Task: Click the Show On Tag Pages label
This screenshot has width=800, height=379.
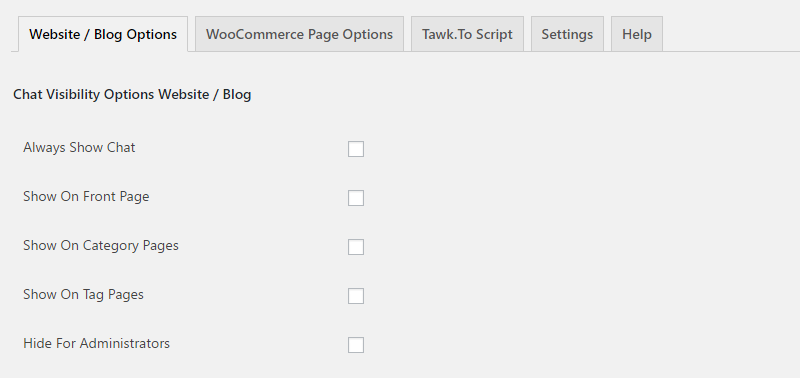Action: point(83,294)
